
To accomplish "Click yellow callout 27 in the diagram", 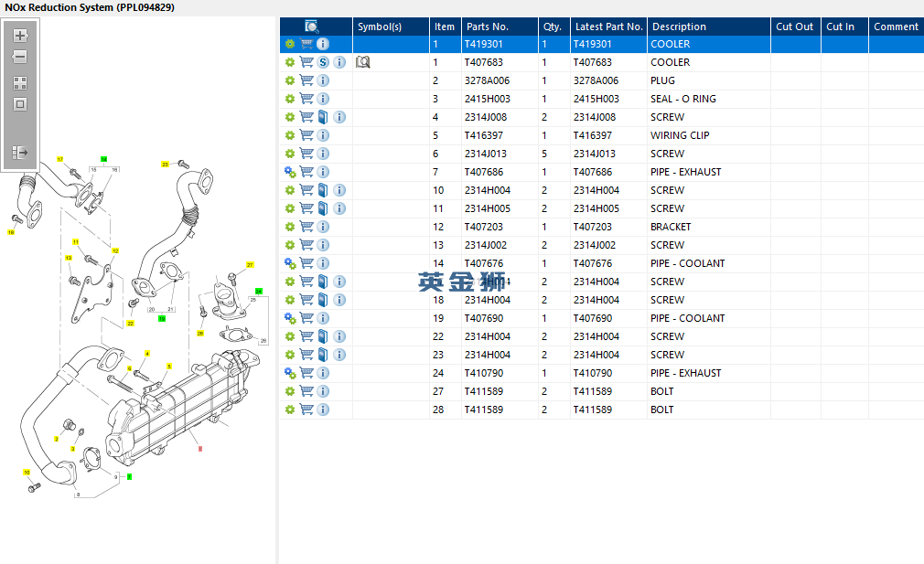I will click(x=250, y=265).
